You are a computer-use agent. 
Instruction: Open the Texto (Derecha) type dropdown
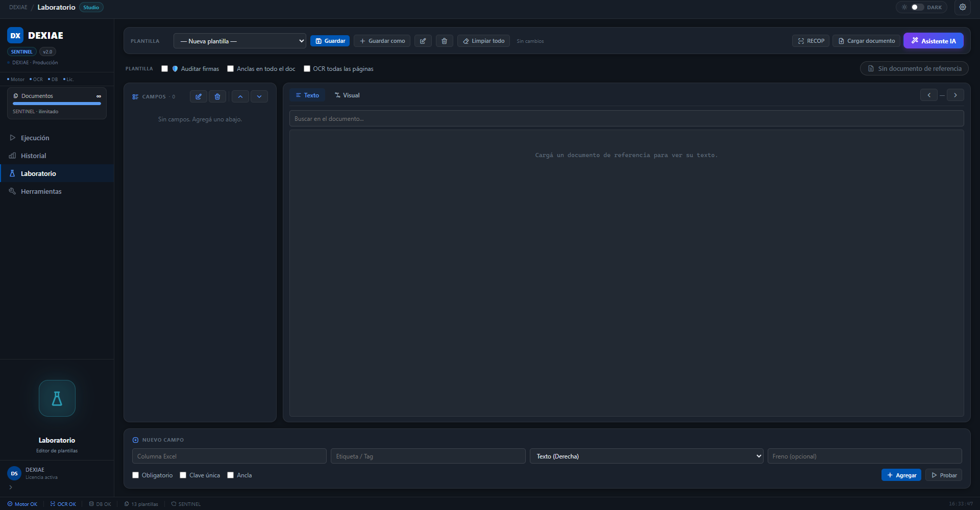click(646, 456)
